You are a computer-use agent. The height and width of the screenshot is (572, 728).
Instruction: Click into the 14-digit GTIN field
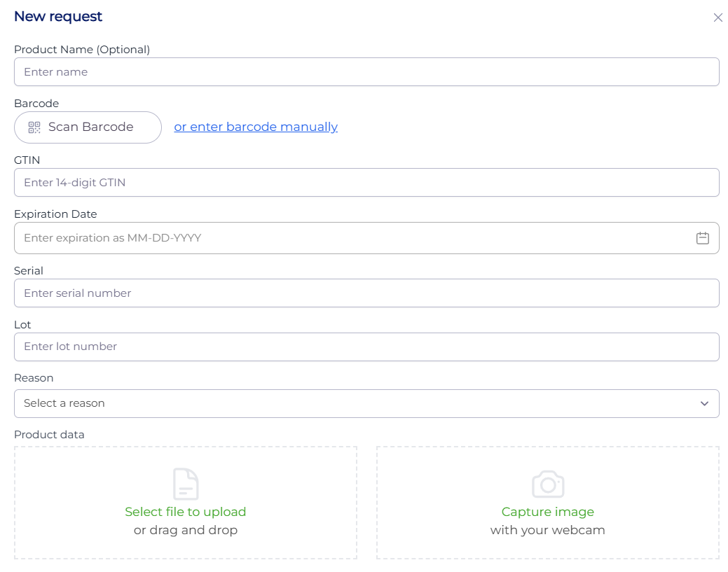point(366,183)
